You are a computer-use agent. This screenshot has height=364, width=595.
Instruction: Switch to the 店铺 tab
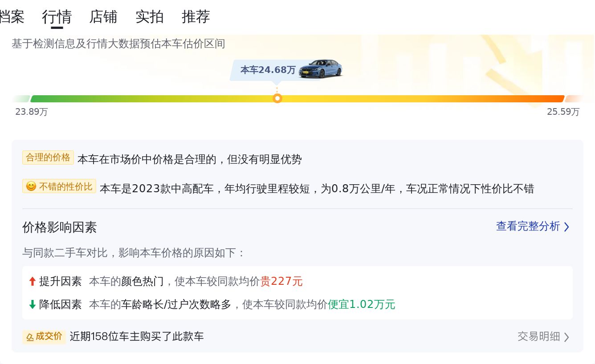coord(103,17)
